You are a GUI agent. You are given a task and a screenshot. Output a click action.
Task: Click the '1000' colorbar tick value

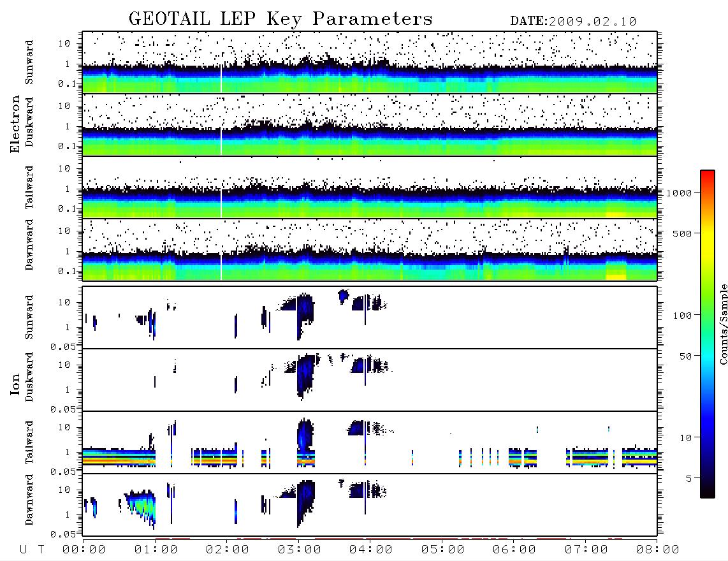679,193
